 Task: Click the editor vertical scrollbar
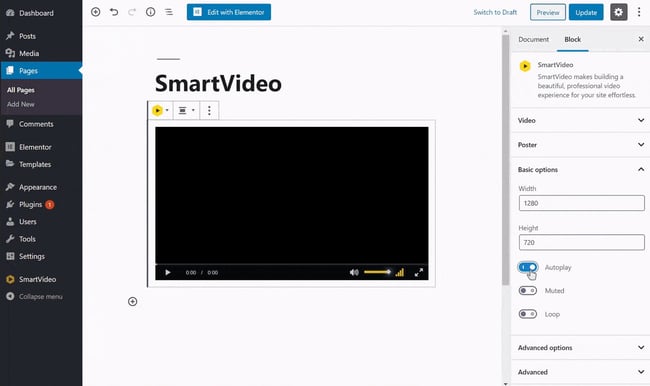(505, 160)
